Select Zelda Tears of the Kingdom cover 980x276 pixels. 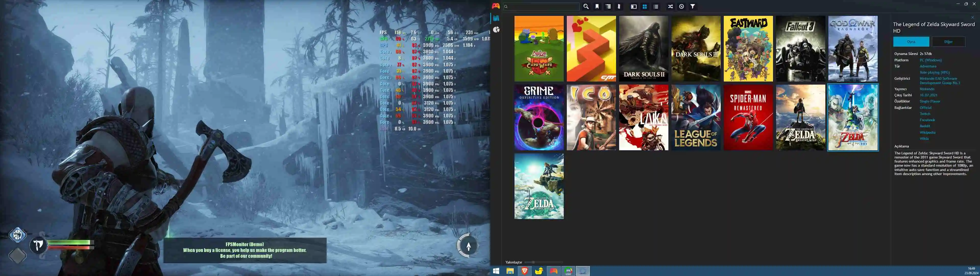539,186
